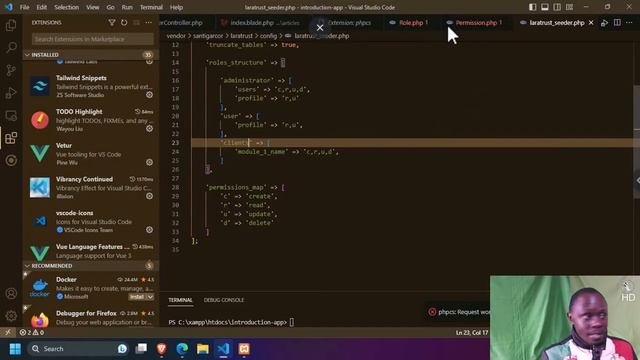
Task: Open TODO Highlight manage gear
Action: (149, 129)
